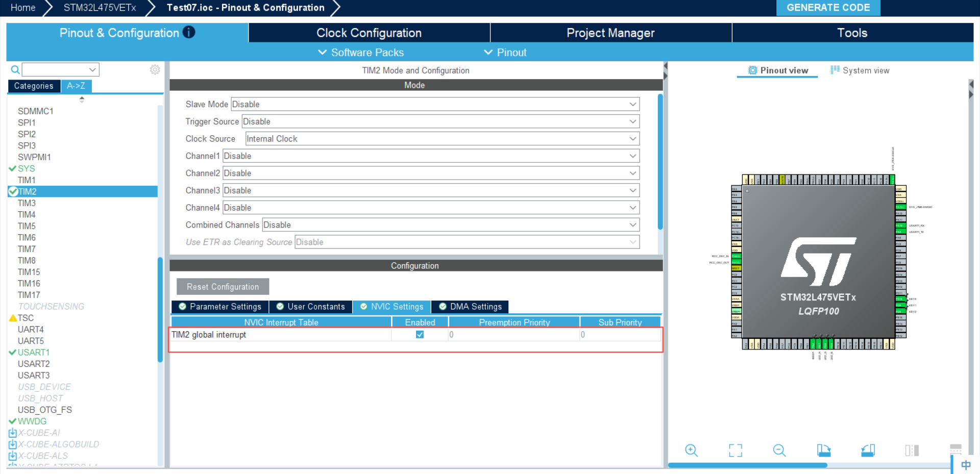Open the peripheral search combo box
Image resolution: width=980 pixels, height=474 pixels.
(x=60, y=69)
